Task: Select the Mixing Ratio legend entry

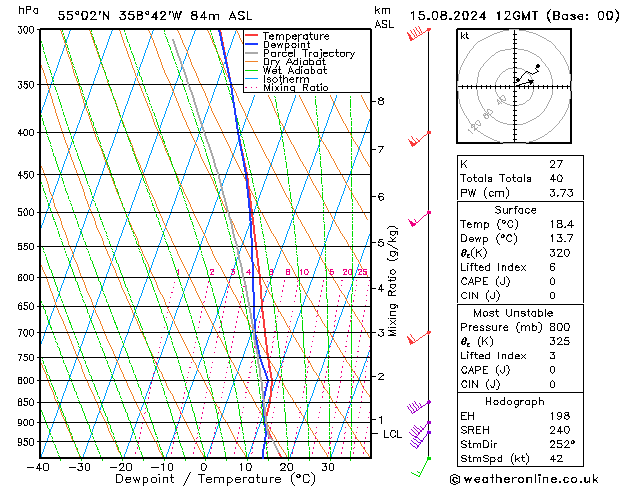Action: 296,87
